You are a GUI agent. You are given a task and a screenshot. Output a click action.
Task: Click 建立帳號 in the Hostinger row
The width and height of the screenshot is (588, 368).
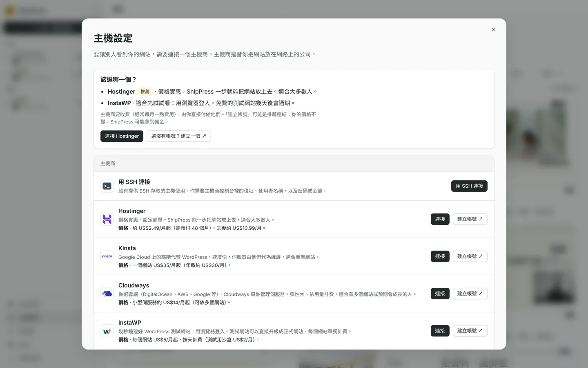tap(470, 219)
